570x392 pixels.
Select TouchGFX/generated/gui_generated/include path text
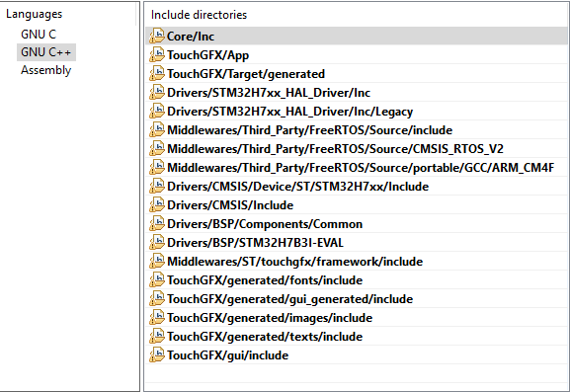[289, 299]
